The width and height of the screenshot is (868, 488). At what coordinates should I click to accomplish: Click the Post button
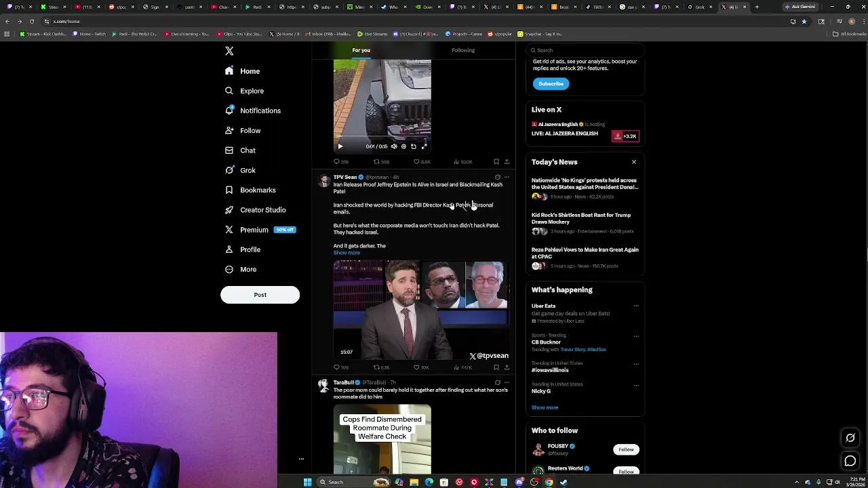point(260,295)
